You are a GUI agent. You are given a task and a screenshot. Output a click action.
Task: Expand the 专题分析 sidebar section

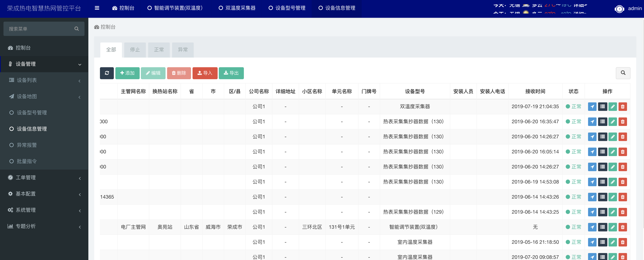(x=44, y=226)
